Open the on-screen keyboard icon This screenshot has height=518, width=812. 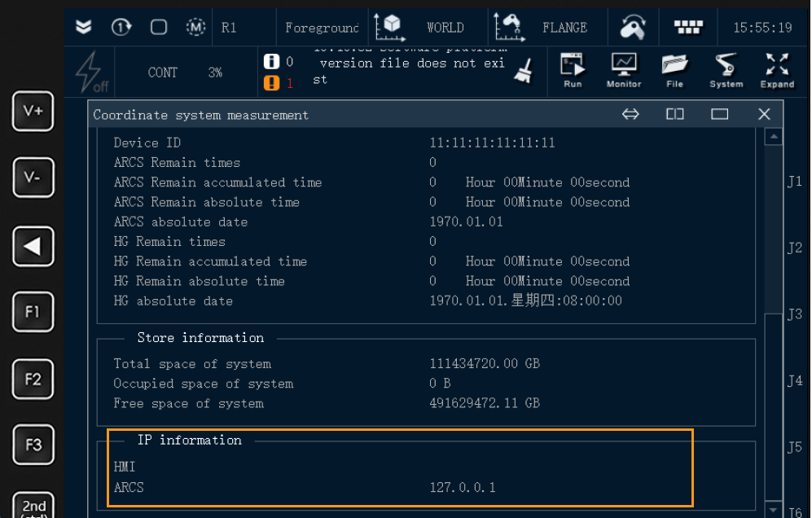(688, 27)
